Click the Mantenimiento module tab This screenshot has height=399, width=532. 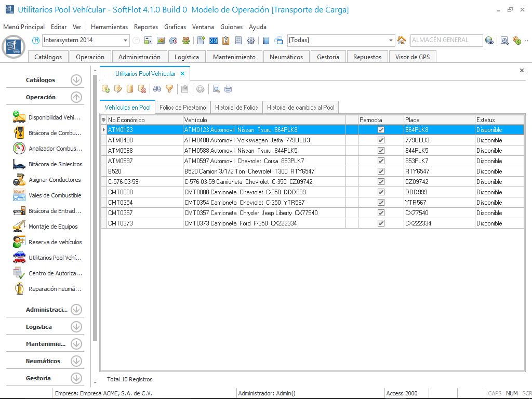[x=234, y=57]
